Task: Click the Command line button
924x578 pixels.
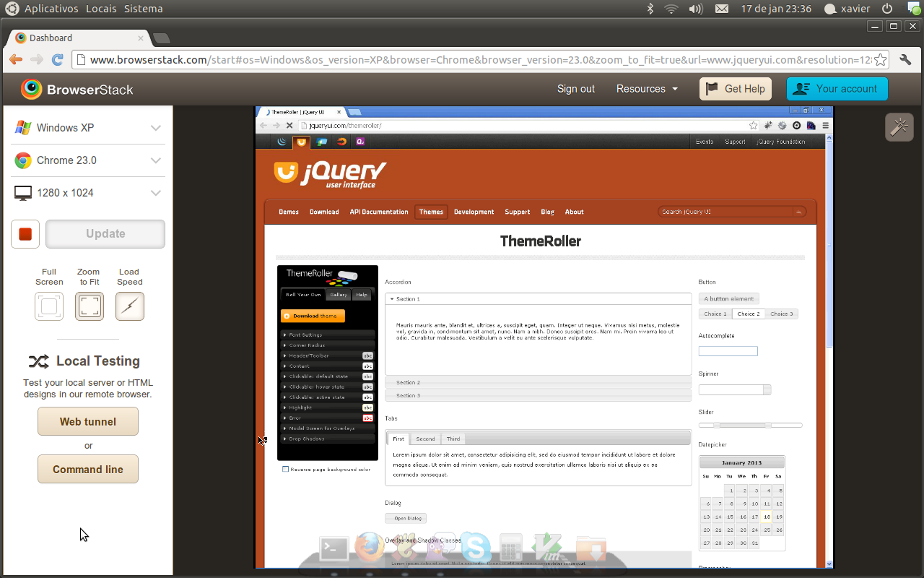Action: point(88,470)
